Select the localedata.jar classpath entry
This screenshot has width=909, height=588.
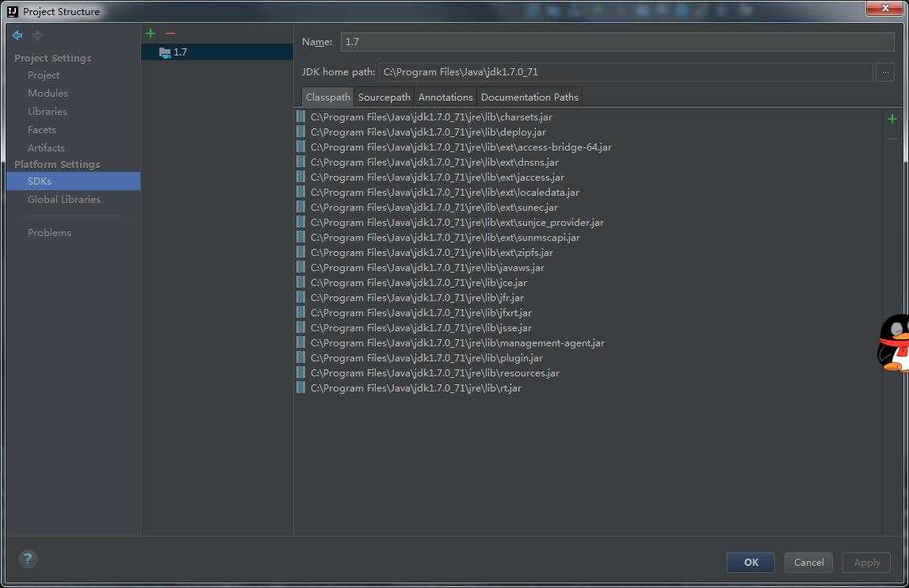pos(445,193)
